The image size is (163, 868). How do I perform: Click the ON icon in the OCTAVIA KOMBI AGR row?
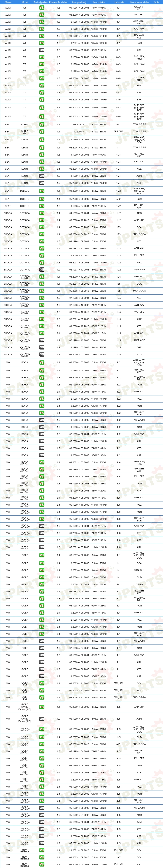pyautogui.click(x=42, y=347)
